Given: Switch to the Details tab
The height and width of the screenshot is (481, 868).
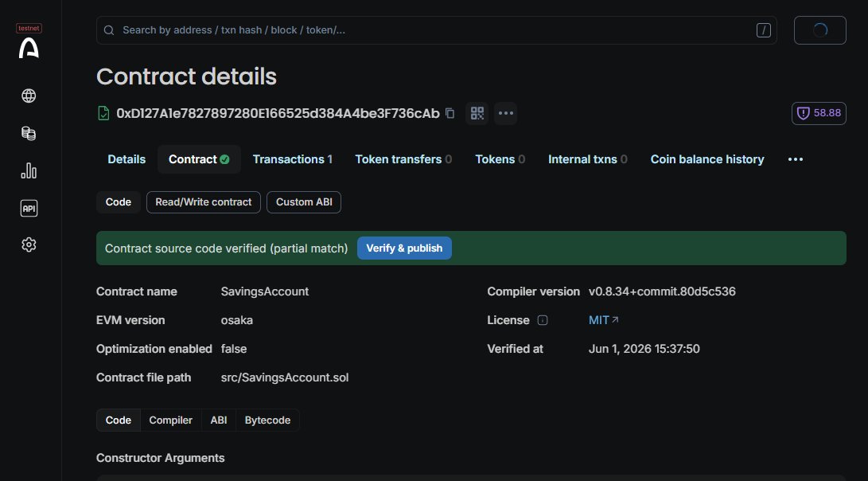Looking at the screenshot, I should click(127, 159).
